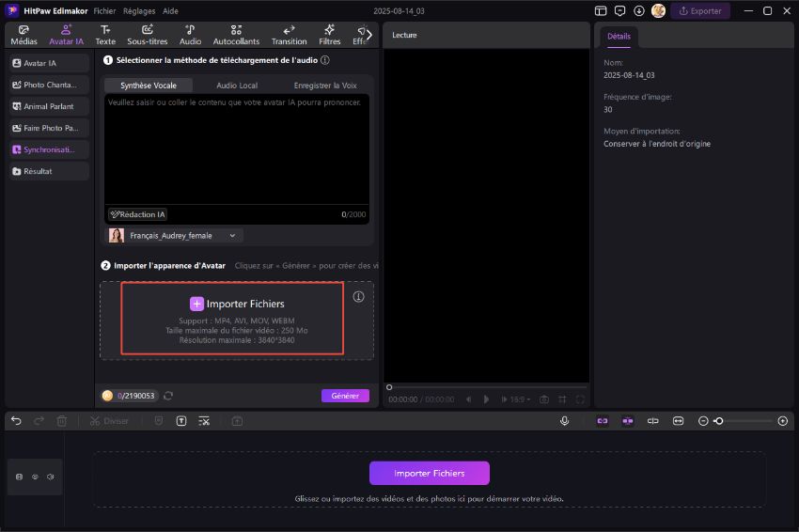Click Importer Fichiers in avatar panel

coord(237,304)
